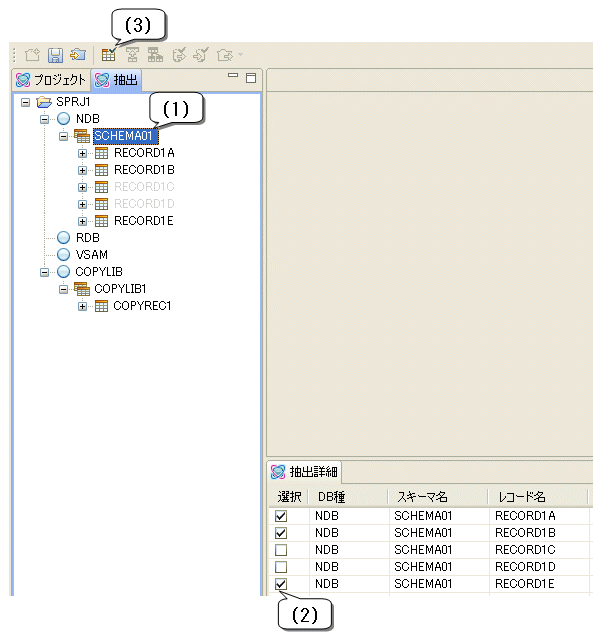
Task: Expand the RECORD1D tree node
Action: 83,204
